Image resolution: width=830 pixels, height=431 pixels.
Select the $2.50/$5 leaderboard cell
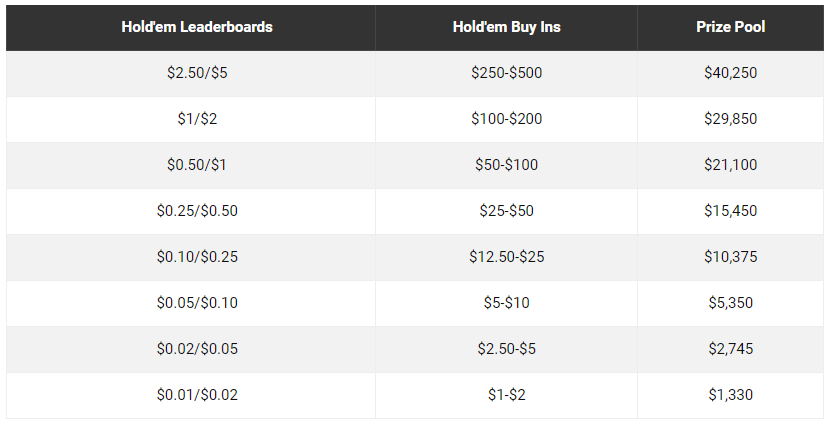pos(197,73)
